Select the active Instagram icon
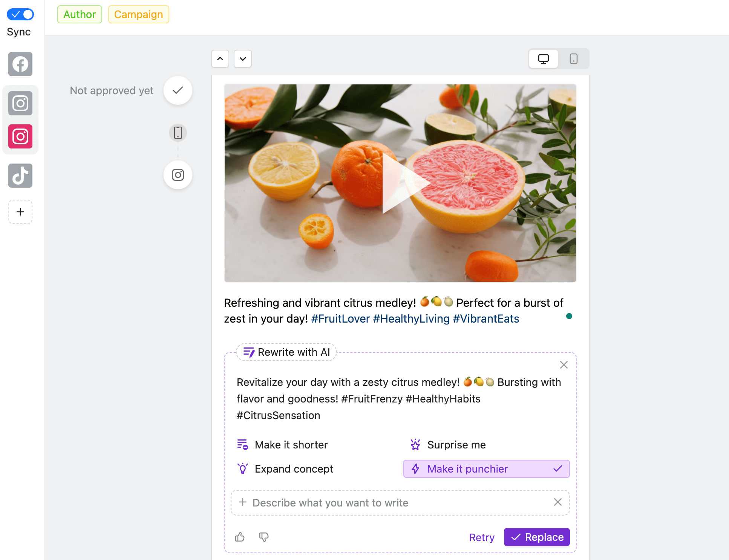Viewport: 729px width, 560px height. pyautogui.click(x=20, y=136)
